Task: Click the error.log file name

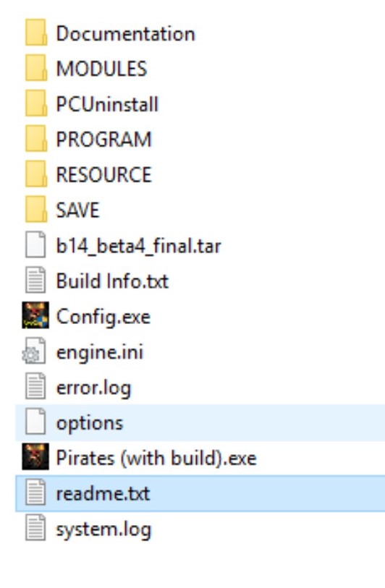Action: pyautogui.click(x=93, y=388)
